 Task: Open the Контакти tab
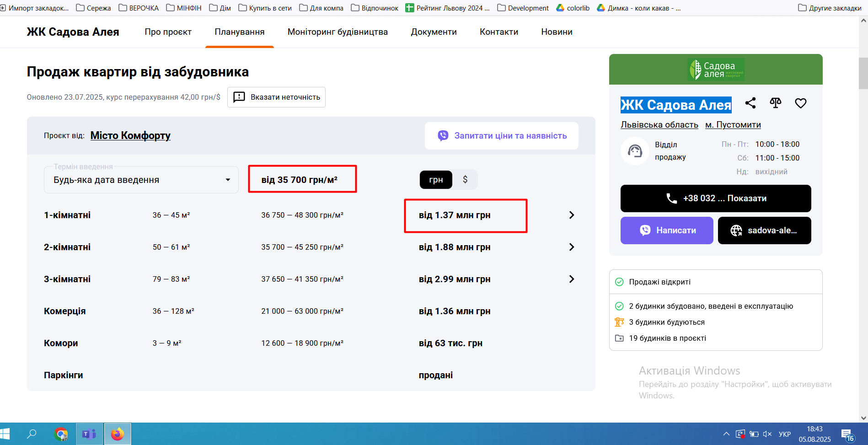click(x=499, y=32)
